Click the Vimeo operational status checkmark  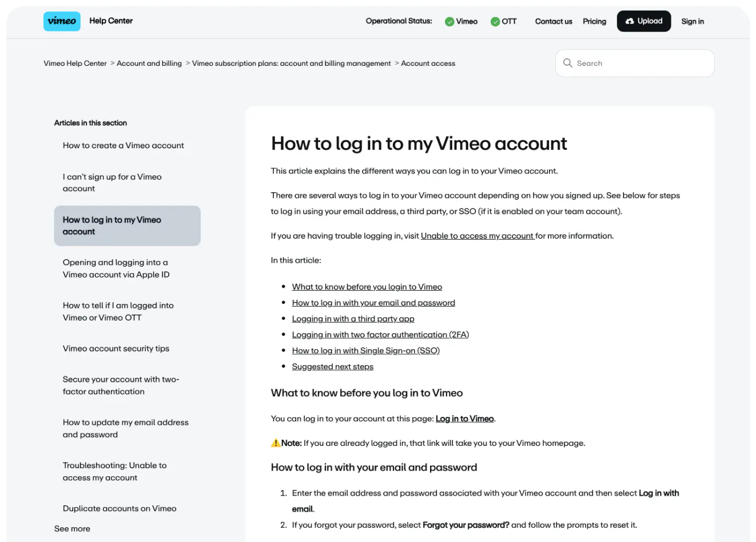click(449, 22)
